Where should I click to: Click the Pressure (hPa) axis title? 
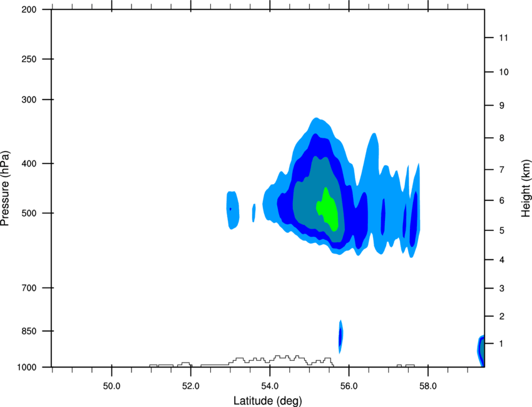(5, 188)
